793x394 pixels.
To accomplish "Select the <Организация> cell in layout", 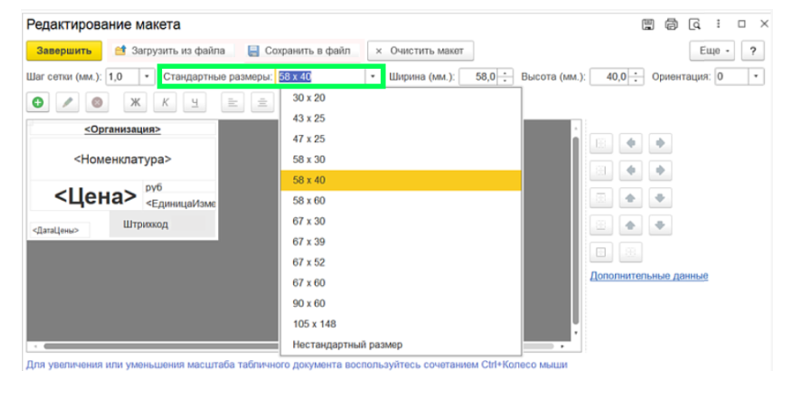I will [123, 129].
